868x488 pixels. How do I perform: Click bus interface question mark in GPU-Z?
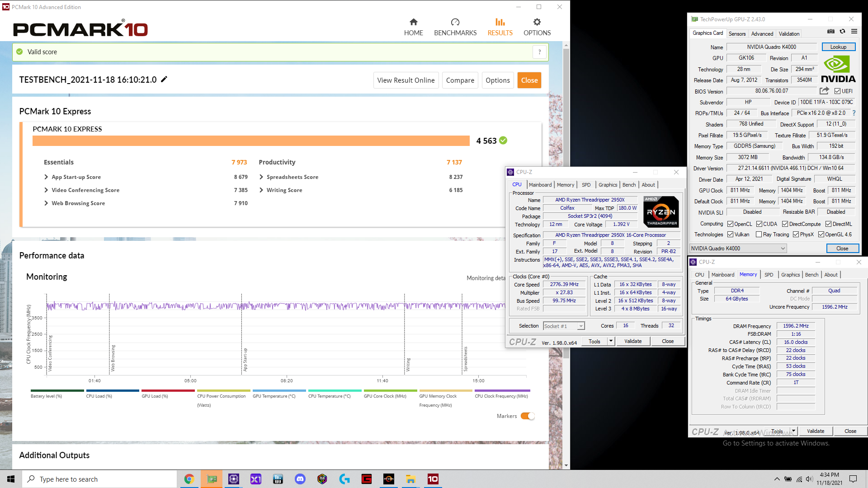point(854,113)
